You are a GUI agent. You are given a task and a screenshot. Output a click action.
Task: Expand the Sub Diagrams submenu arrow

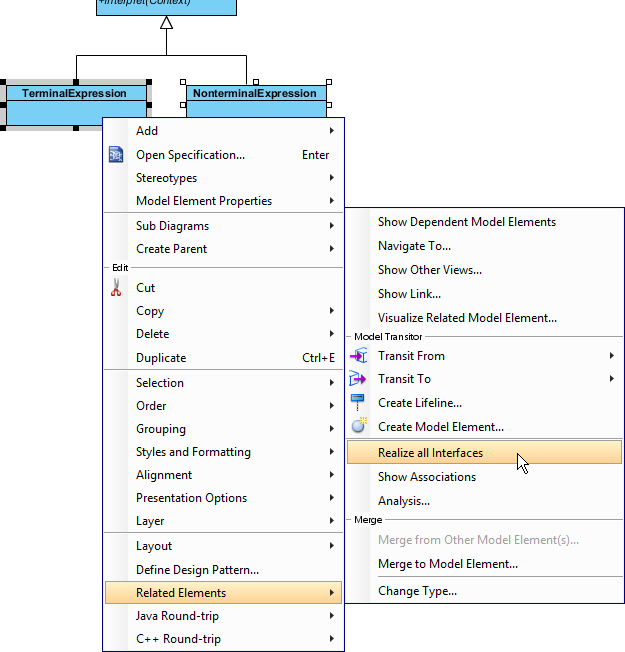click(x=332, y=225)
